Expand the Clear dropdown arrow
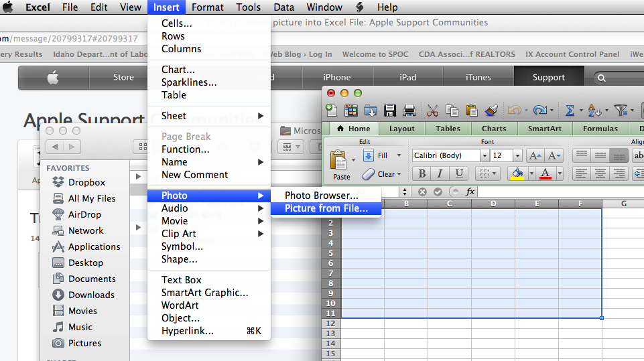Screen dimensions: 644x361 coord(399,174)
